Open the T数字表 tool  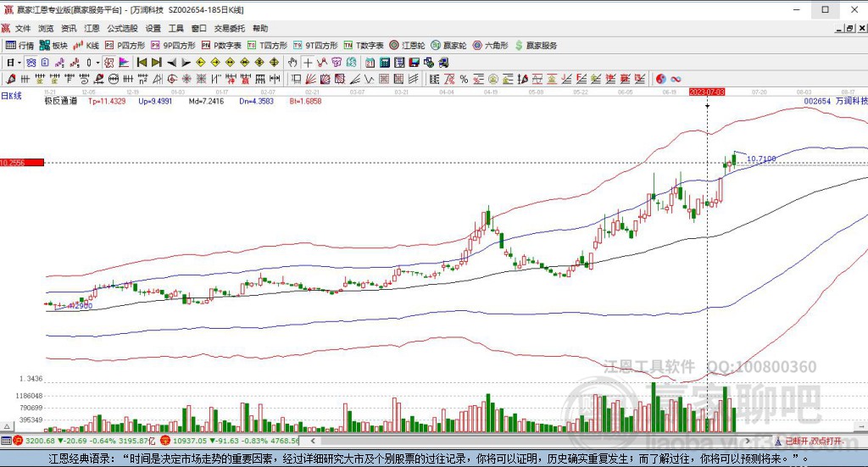pyautogui.click(x=364, y=46)
